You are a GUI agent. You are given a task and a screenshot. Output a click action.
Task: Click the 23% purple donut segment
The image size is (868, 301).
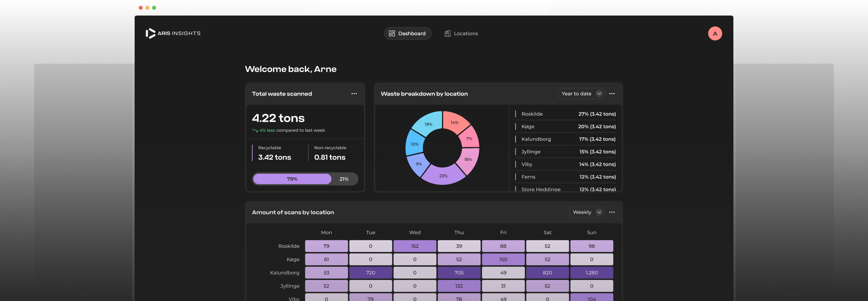tap(443, 176)
